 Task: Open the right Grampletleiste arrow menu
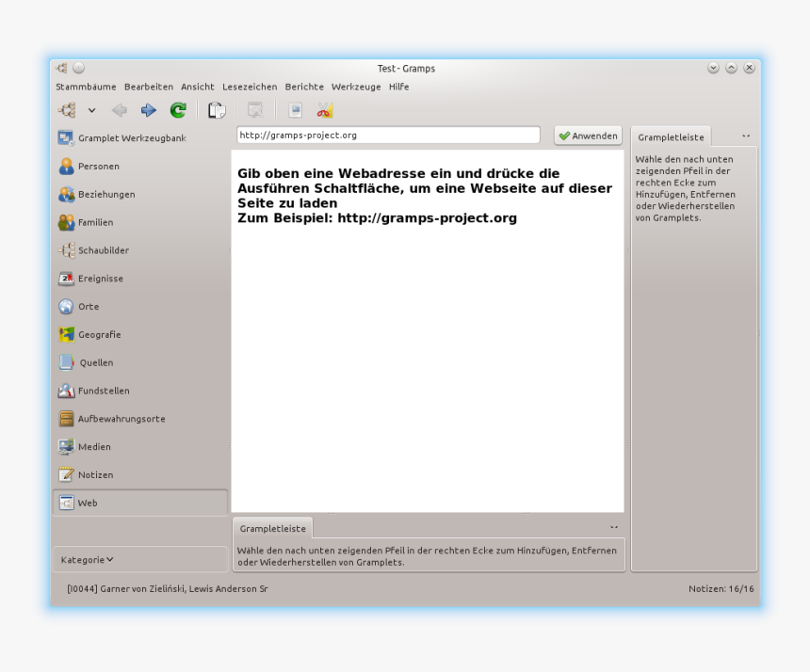click(x=746, y=136)
